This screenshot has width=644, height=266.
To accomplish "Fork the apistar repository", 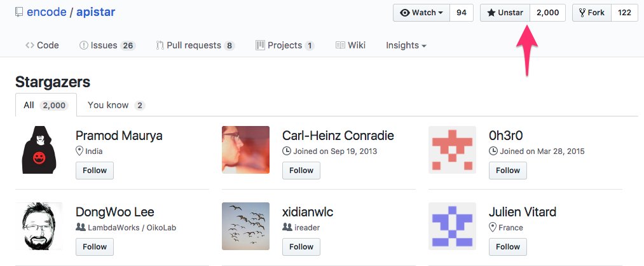I will coord(592,13).
